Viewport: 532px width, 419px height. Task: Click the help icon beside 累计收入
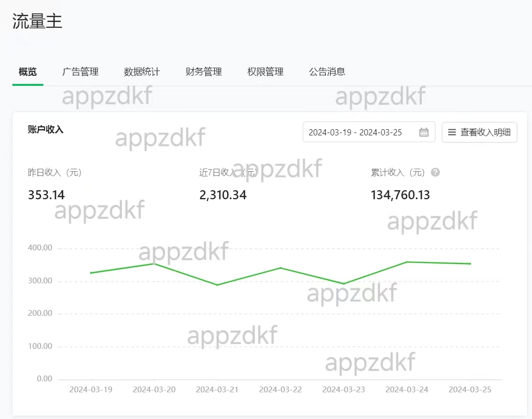point(435,173)
